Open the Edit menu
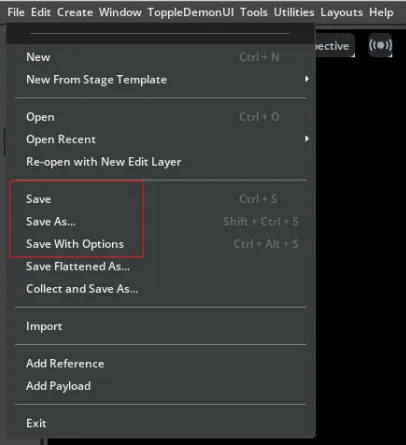 pos(41,12)
